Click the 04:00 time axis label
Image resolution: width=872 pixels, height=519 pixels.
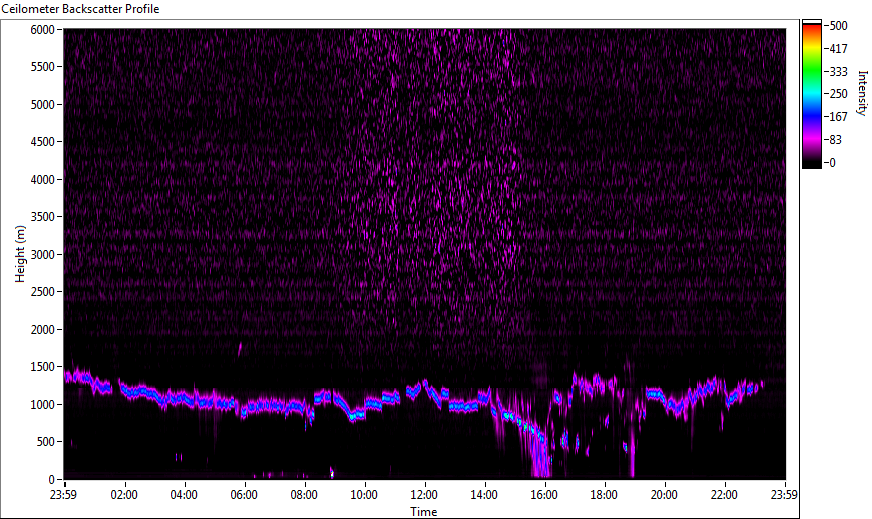click(184, 495)
